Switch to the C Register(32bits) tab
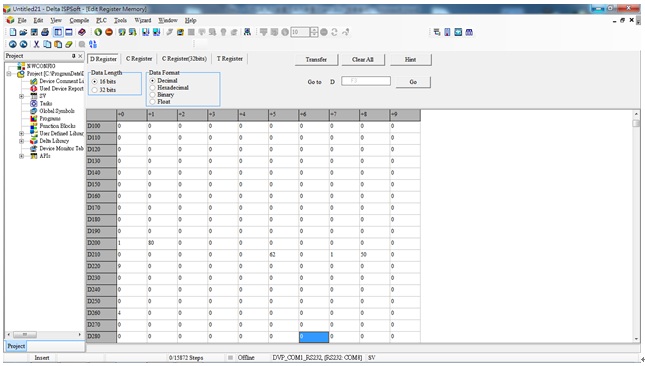 click(x=184, y=59)
